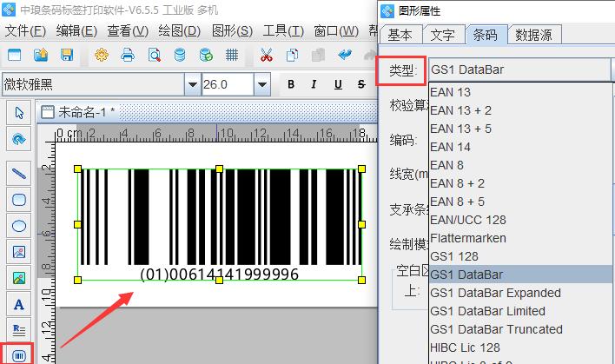Click the paste icon
The image size is (615, 364).
click(x=318, y=55)
